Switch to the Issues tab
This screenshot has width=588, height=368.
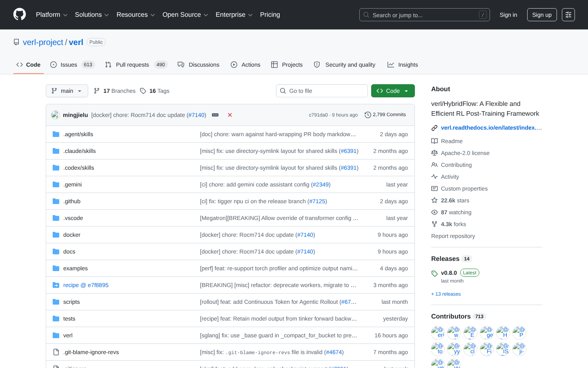click(72, 65)
